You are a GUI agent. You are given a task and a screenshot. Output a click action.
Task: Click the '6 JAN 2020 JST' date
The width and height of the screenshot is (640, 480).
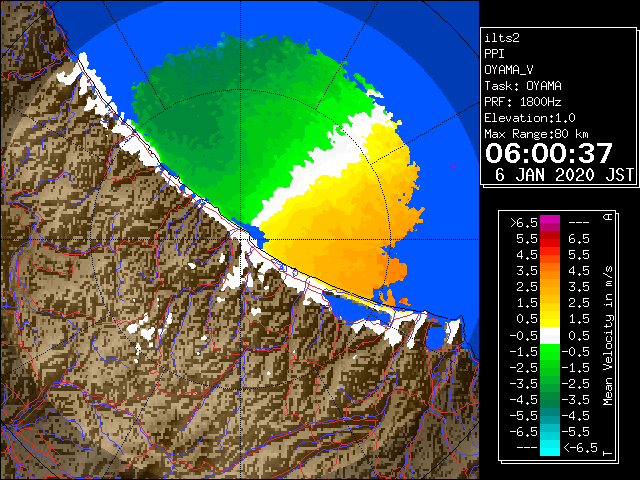564,175
